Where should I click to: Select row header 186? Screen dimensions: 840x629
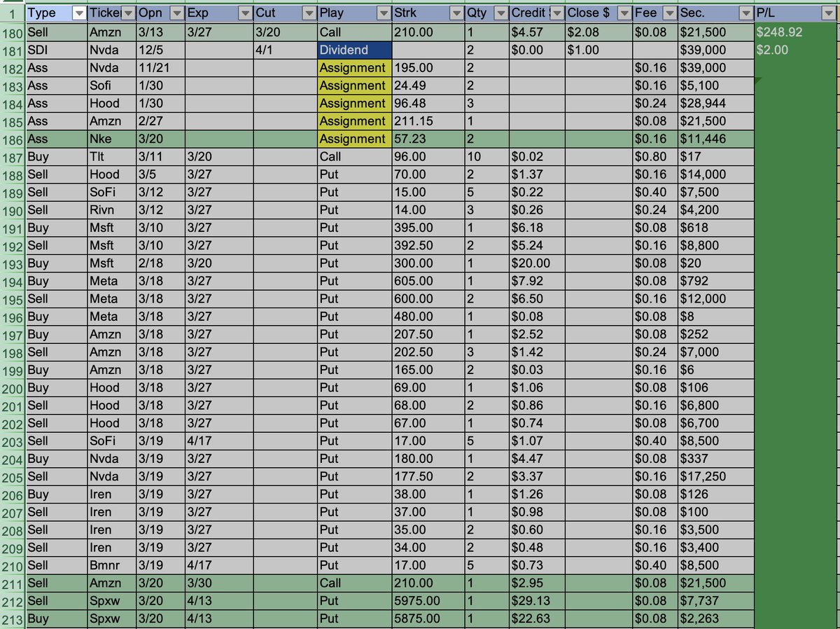click(x=13, y=139)
